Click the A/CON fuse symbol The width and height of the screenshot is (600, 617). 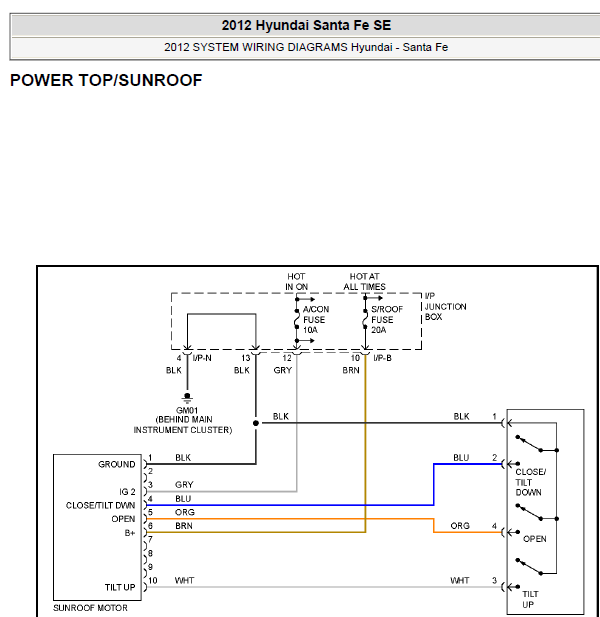click(x=297, y=320)
